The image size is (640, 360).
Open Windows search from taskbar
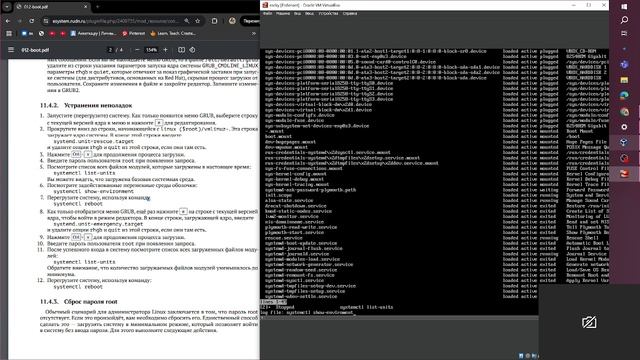coord(624,20)
